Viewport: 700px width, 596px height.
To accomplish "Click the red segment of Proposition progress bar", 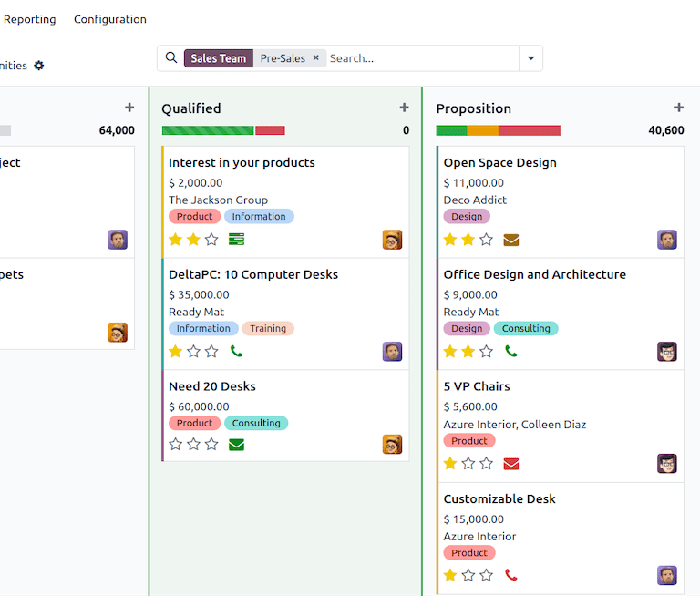I will (x=529, y=130).
